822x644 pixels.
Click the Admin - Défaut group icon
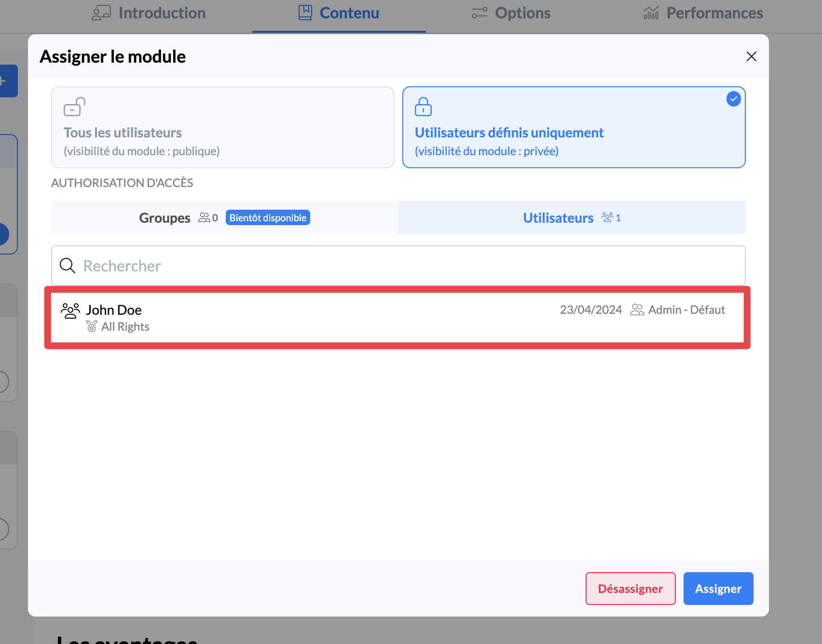click(637, 310)
